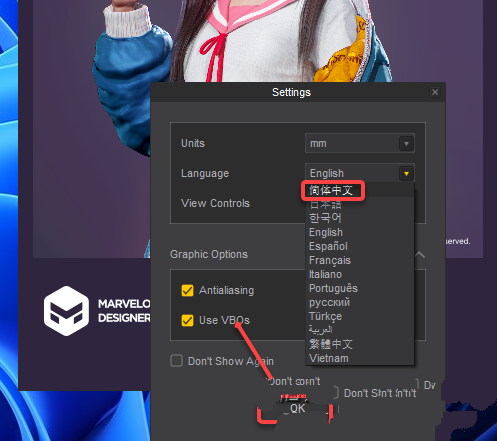Click the Marvelous Designer logo icon
The width and height of the screenshot is (497, 441).
coord(66,311)
